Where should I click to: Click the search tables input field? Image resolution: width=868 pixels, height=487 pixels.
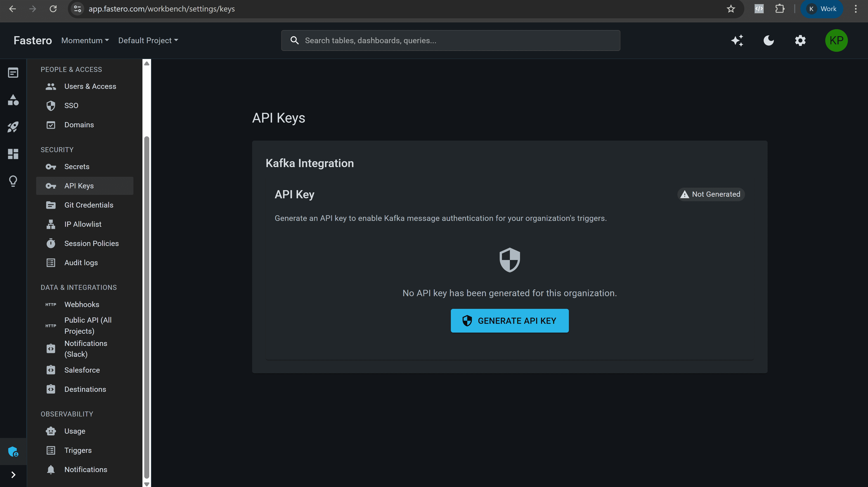[451, 40]
